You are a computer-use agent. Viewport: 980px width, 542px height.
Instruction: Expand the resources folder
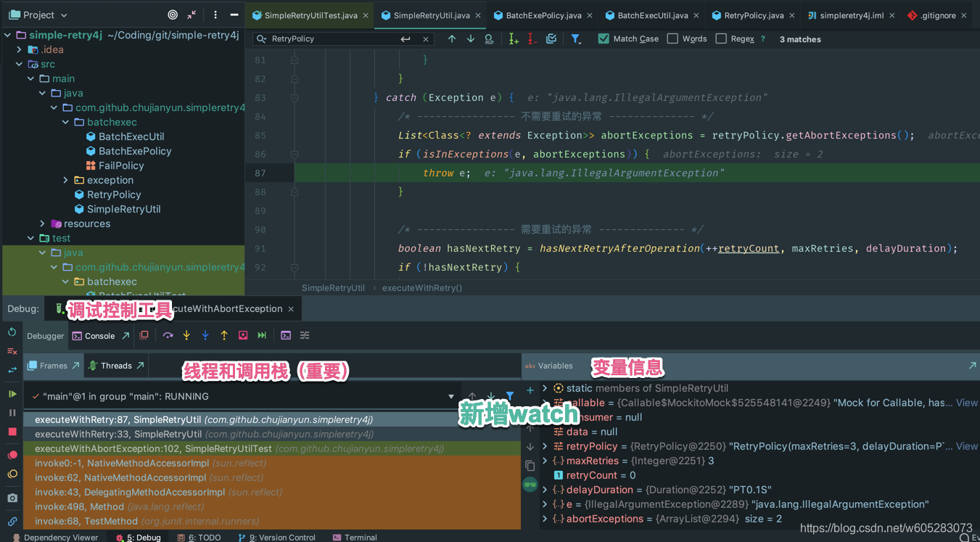click(43, 223)
